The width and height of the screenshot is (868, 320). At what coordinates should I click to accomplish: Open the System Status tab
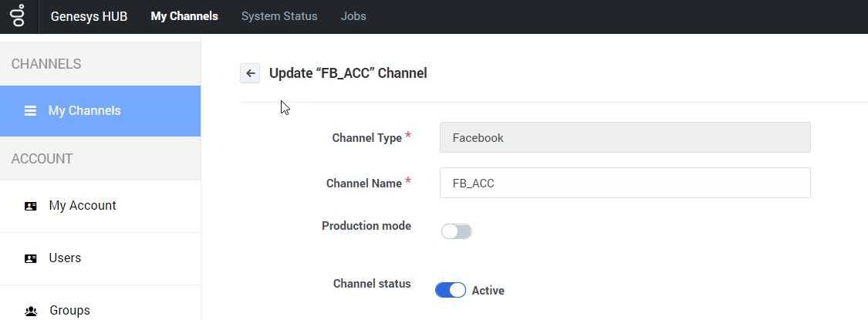pyautogui.click(x=279, y=16)
